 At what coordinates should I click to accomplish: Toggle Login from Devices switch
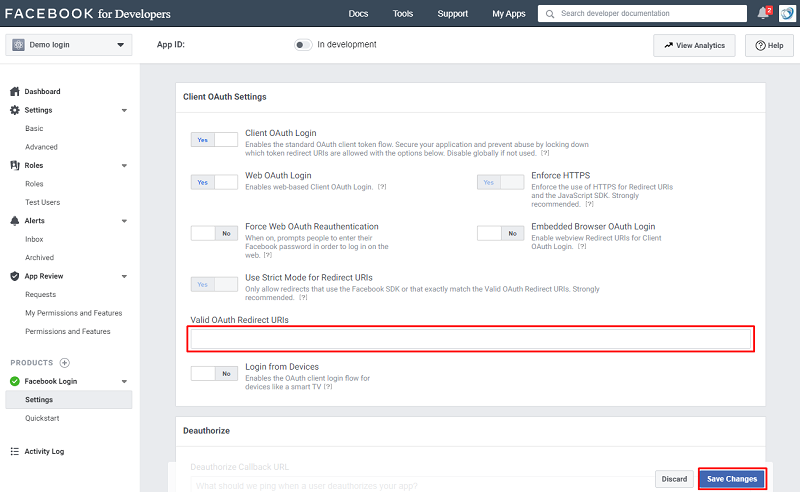[x=214, y=374]
